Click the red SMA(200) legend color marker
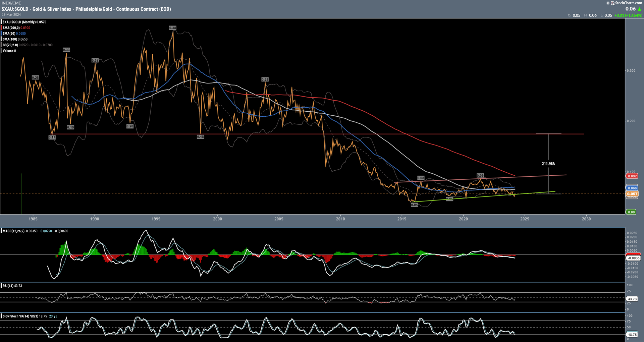Viewport: 644px width, 342px height. [x=2, y=28]
